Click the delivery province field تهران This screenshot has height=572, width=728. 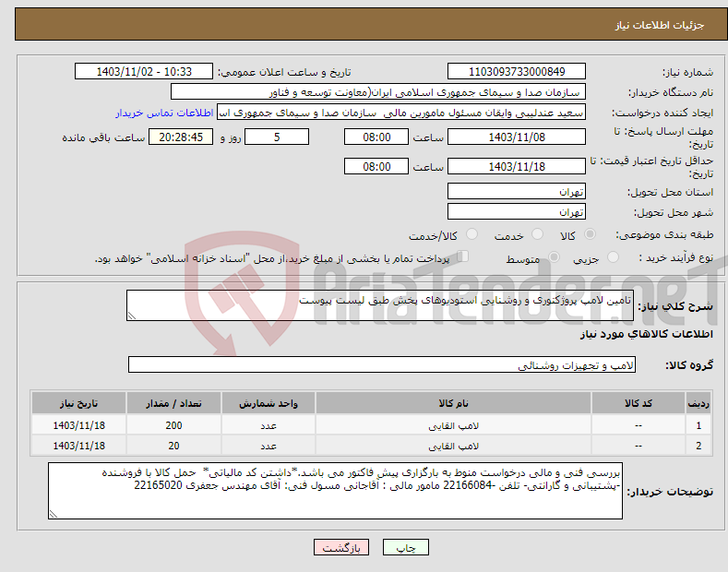pyautogui.click(x=517, y=191)
